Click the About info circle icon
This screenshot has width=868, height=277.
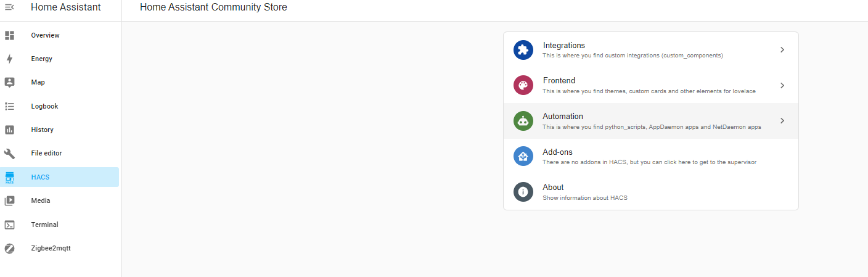coord(523,192)
